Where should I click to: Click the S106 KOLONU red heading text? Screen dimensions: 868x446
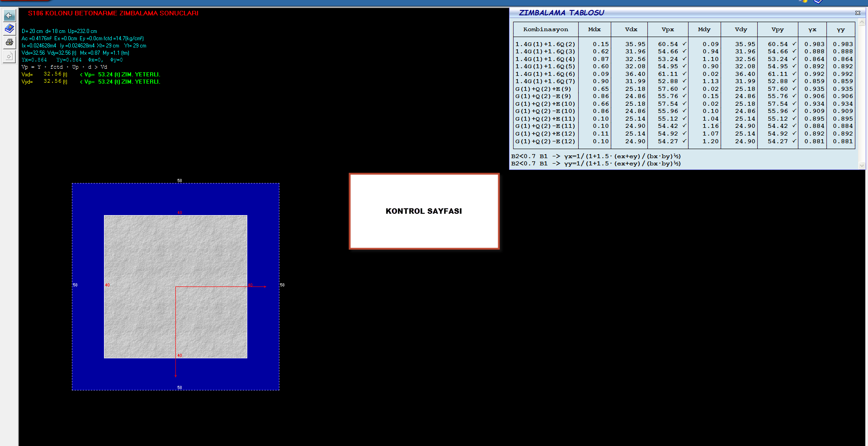[113, 13]
